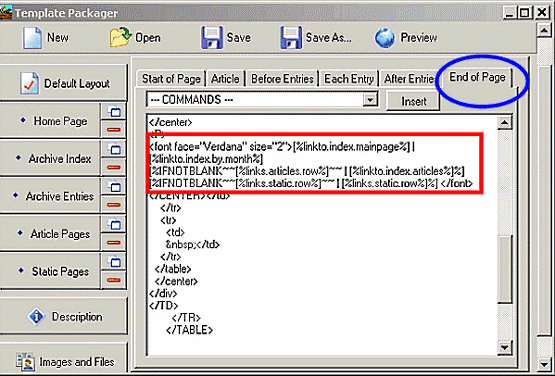Viewport: 555px width, 376px height.
Task: Open the Before Entries tab
Action: [282, 79]
